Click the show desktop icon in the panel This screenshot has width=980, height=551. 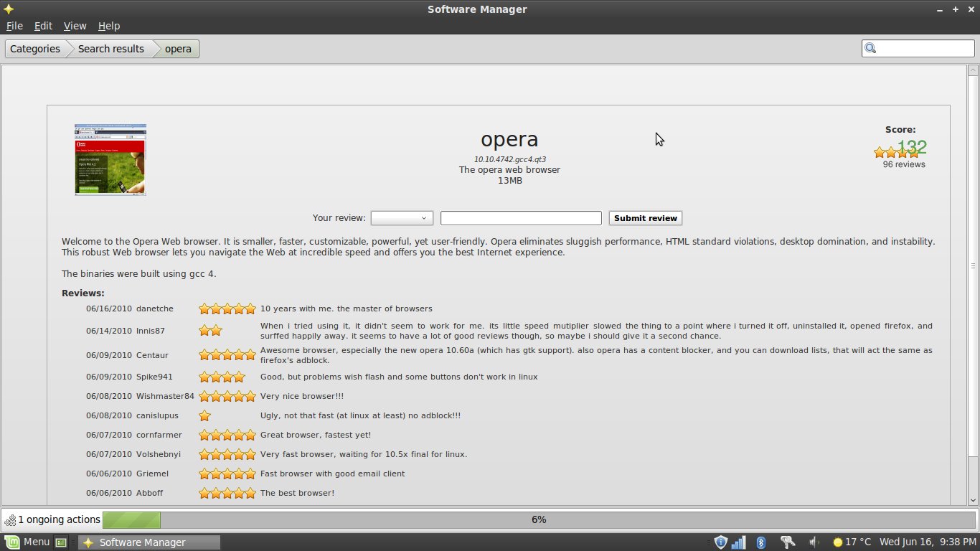point(62,542)
